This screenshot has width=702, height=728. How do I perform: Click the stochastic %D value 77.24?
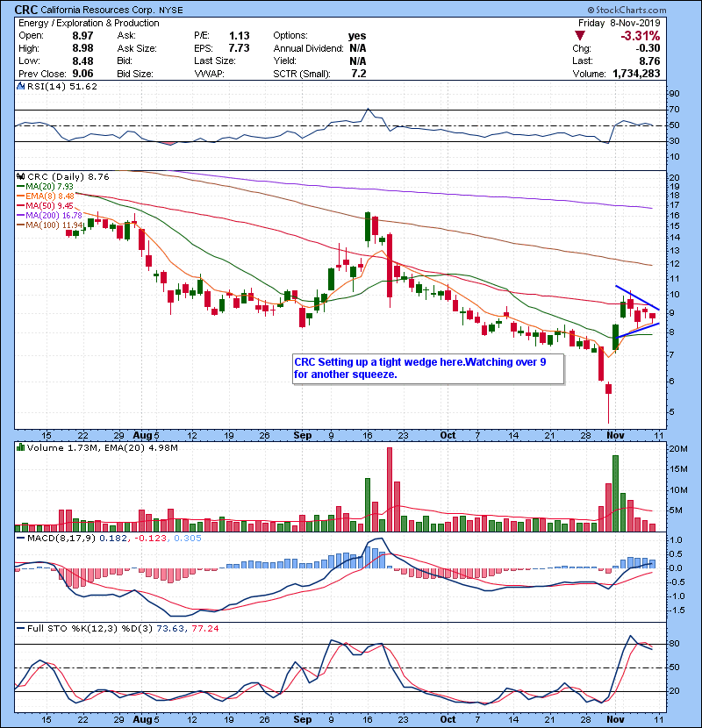point(205,629)
